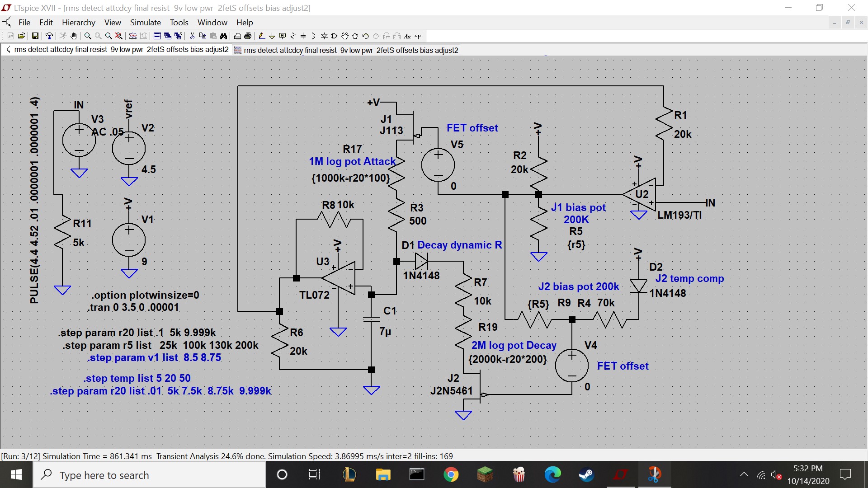Select the Place Text 'Aa' tool
Image resolution: width=868 pixels, height=488 pixels.
coord(407,36)
